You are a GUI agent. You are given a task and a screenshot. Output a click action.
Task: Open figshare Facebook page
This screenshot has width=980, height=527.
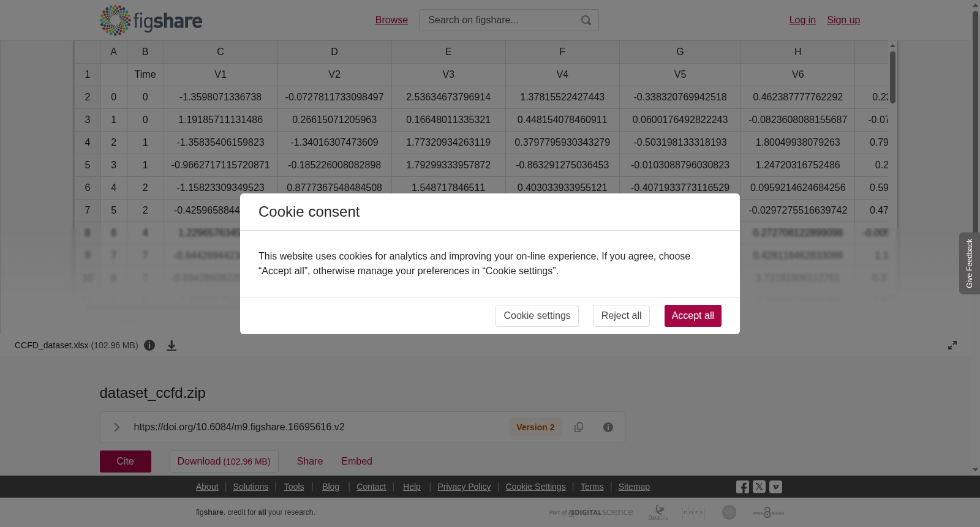coord(742,487)
